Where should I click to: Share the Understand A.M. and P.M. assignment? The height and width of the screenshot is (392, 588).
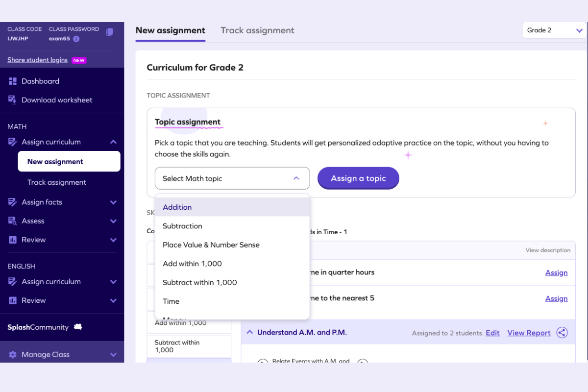[562, 333]
